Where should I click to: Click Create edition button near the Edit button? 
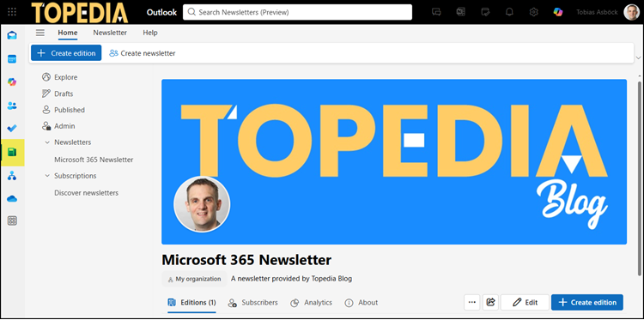[587, 302]
